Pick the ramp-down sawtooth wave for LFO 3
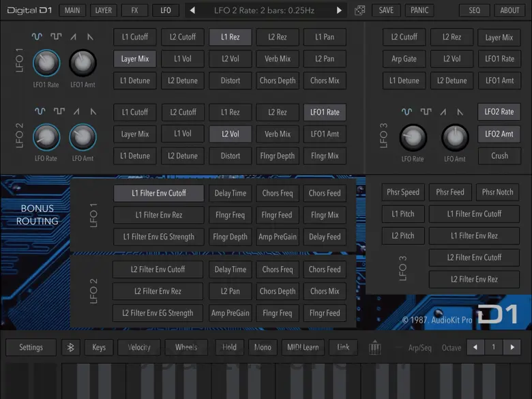Screen dimensions: 532x399 tap(461, 111)
